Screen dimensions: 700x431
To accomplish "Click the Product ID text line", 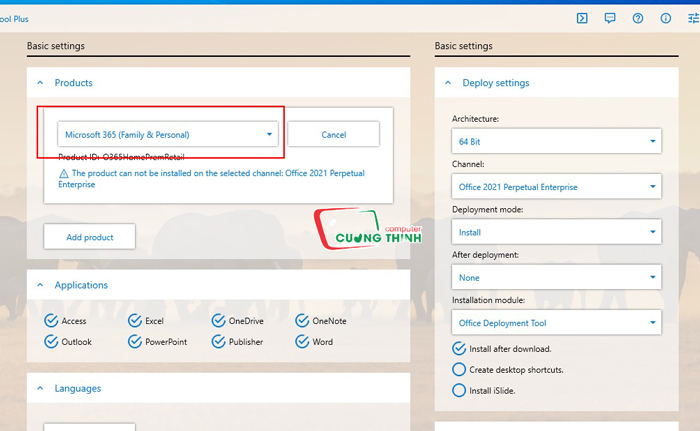I will (x=121, y=157).
